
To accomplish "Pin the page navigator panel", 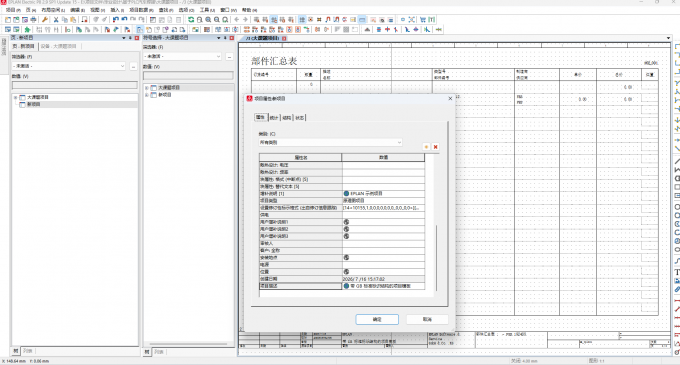I will tap(130, 38).
